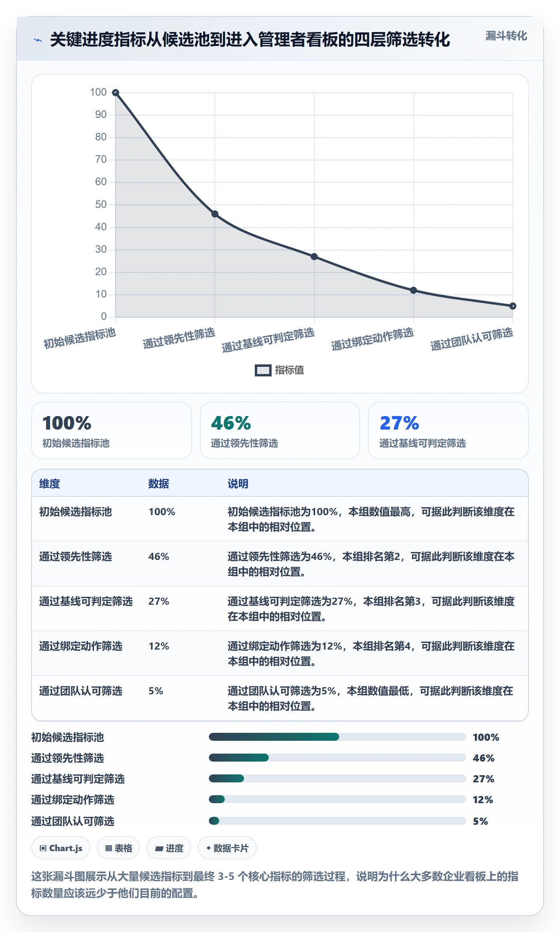Click the 维度 column header

coord(50,484)
